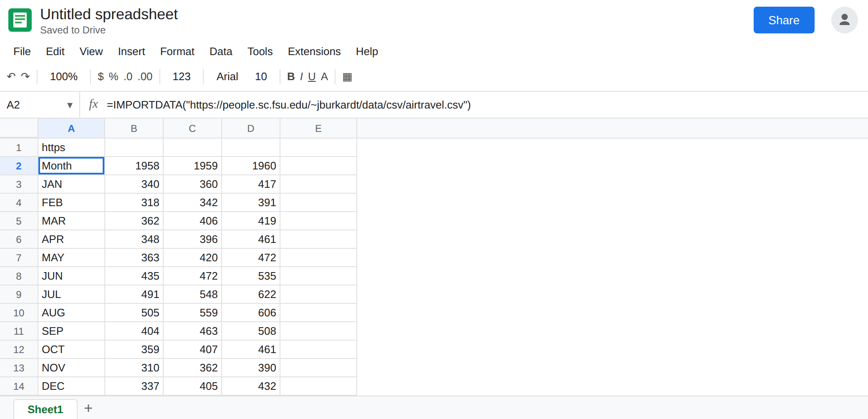Open the text color A picker
Viewport: 868px width, 419px height.
click(324, 76)
